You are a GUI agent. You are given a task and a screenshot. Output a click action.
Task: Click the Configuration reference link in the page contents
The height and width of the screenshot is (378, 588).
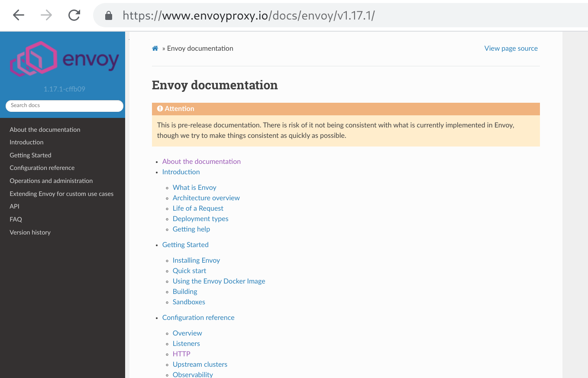click(198, 317)
